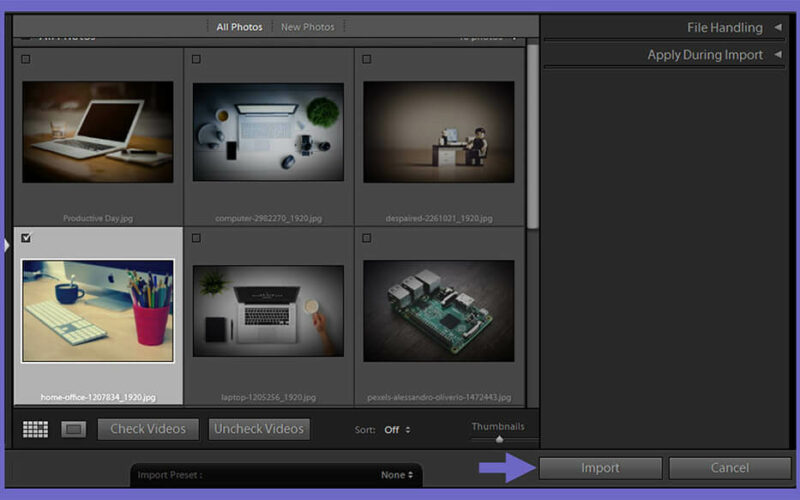The height and width of the screenshot is (500, 800).
Task: Switch to grid view icon
Action: pos(35,429)
